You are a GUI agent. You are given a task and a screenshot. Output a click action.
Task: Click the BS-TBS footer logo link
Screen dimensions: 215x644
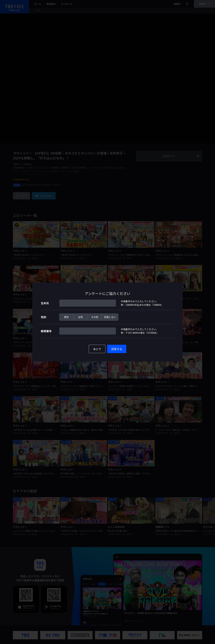tap(53, 635)
